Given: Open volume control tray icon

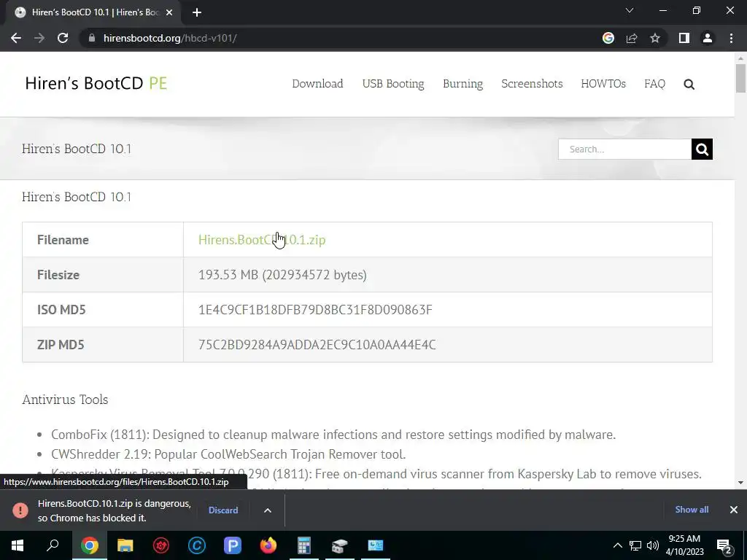Looking at the screenshot, I should pos(653,545).
